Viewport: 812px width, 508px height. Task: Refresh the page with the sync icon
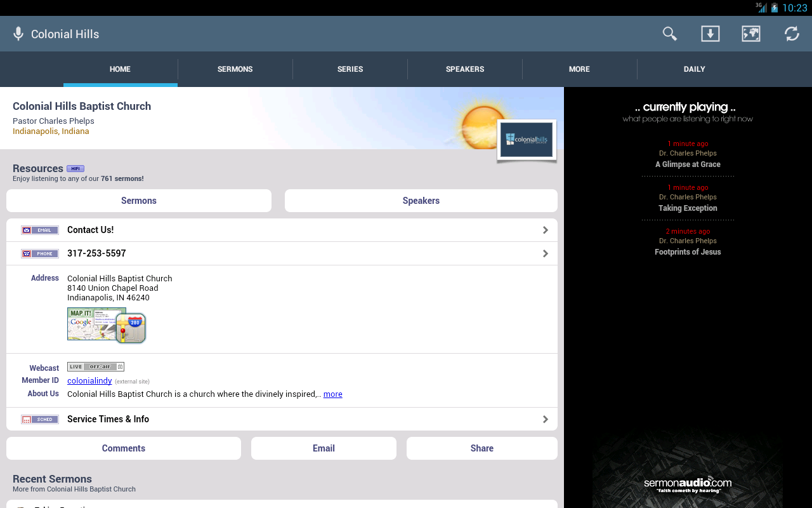pyautogui.click(x=792, y=34)
